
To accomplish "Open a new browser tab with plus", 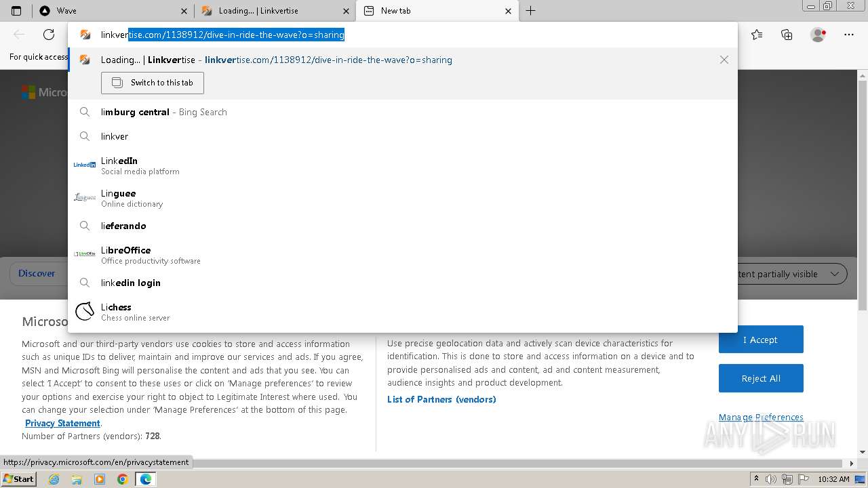I will 531,11.
